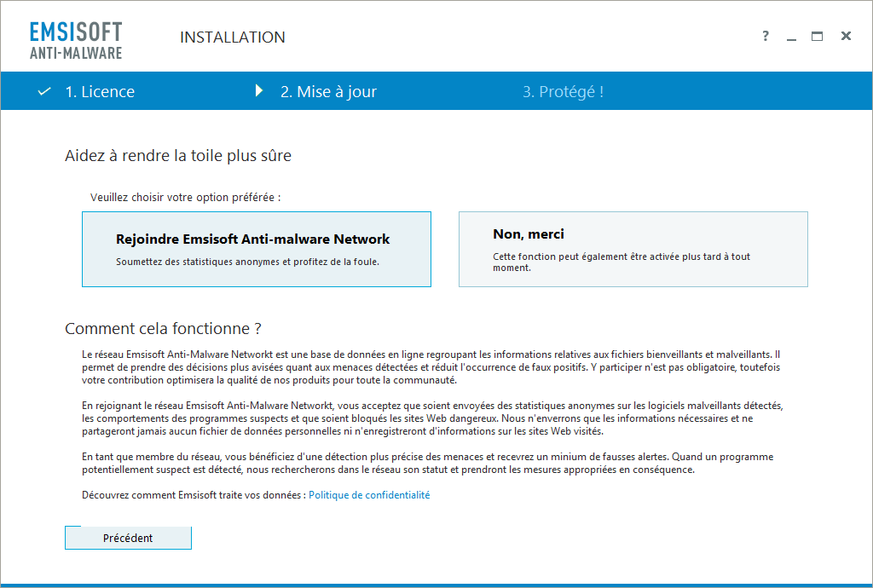Maximize the installer window
This screenshot has width=873, height=588.
click(x=817, y=37)
